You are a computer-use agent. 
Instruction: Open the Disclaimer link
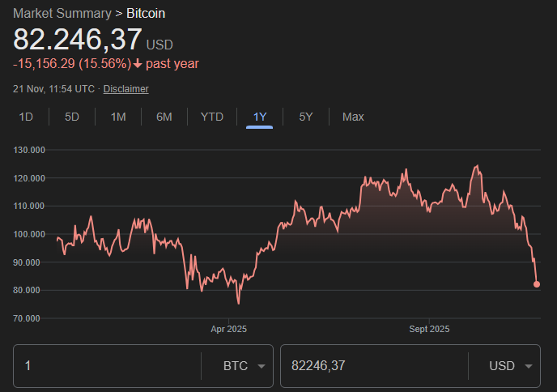pos(125,89)
